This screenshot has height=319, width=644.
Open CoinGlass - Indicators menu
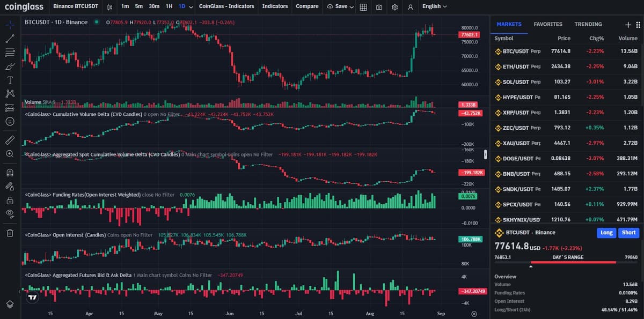point(226,6)
